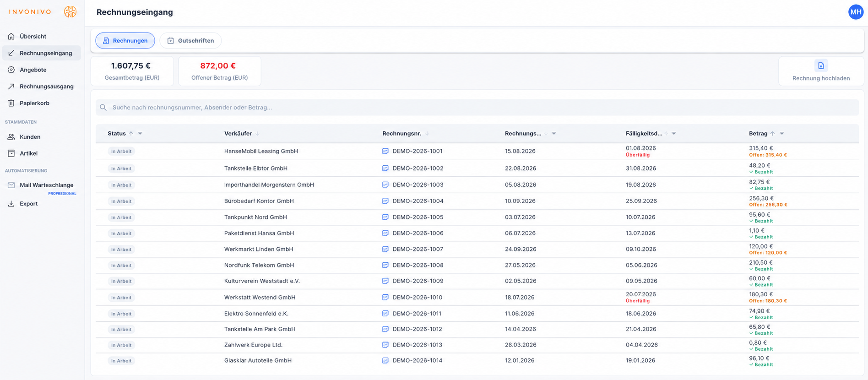Click the due date 21.04.2026
Screen dimensions: 868x380
(x=641, y=329)
